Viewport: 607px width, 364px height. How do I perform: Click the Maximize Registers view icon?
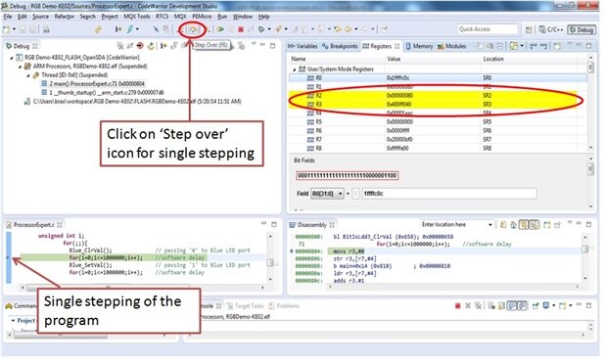click(588, 46)
